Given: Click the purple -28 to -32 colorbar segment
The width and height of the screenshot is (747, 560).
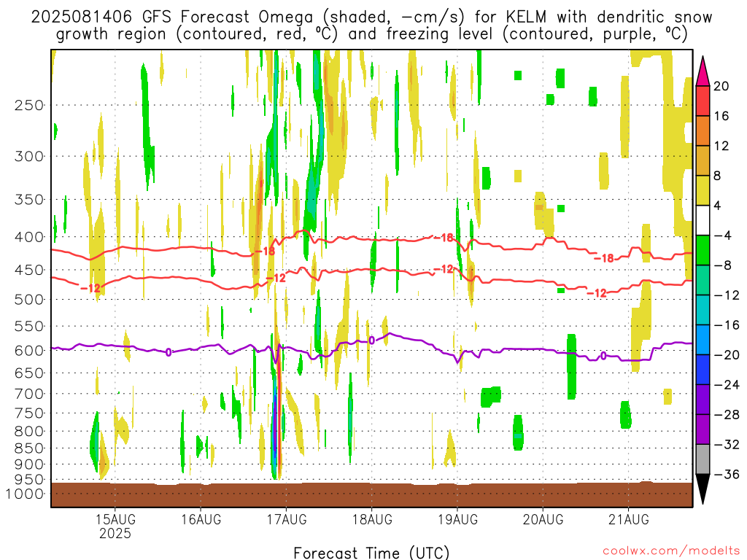Looking at the screenshot, I should point(703,429).
